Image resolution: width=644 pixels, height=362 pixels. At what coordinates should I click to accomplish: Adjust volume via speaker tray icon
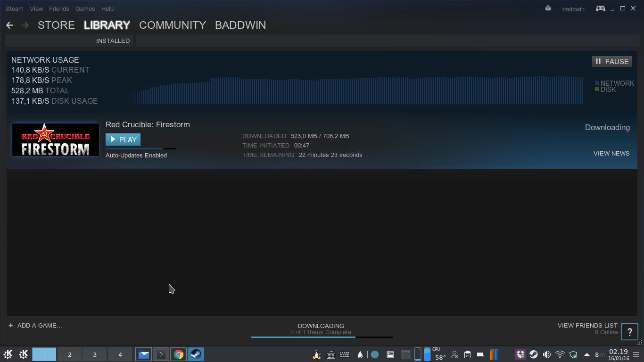point(547,354)
